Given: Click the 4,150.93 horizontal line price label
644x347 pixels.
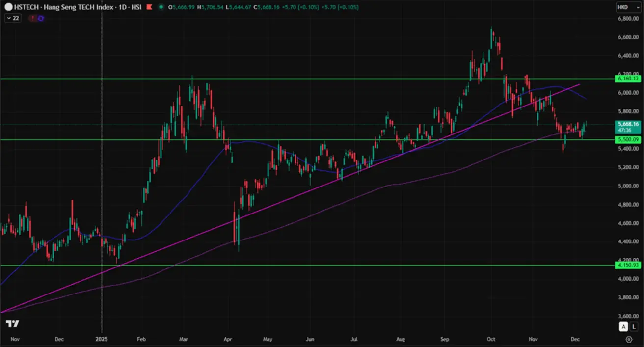Looking at the screenshot, I should [628, 265].
